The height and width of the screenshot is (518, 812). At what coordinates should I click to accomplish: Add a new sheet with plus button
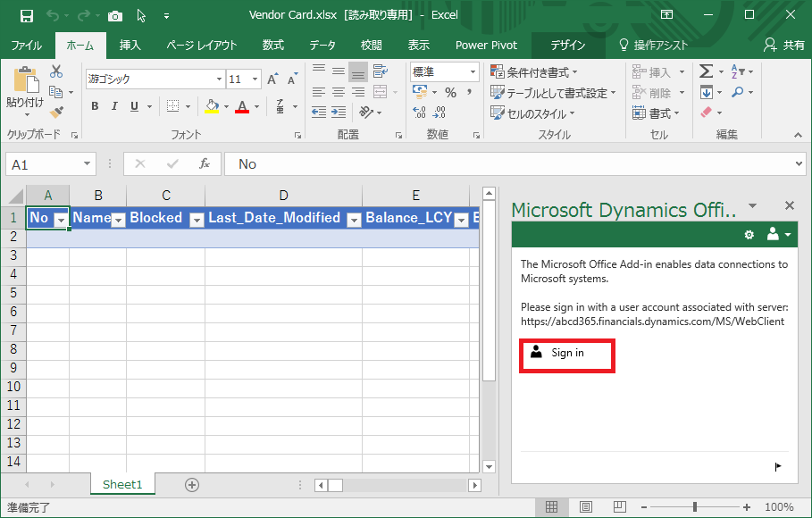(192, 485)
